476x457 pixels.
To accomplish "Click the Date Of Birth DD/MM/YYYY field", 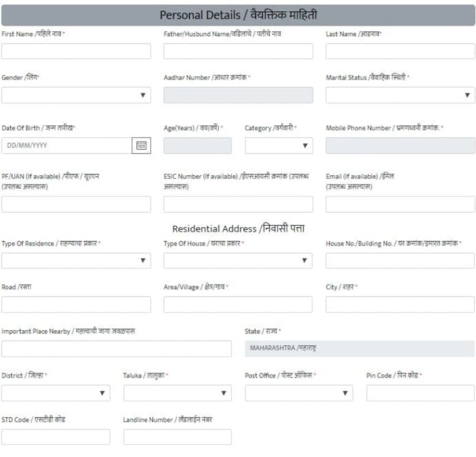I will [x=66, y=145].
